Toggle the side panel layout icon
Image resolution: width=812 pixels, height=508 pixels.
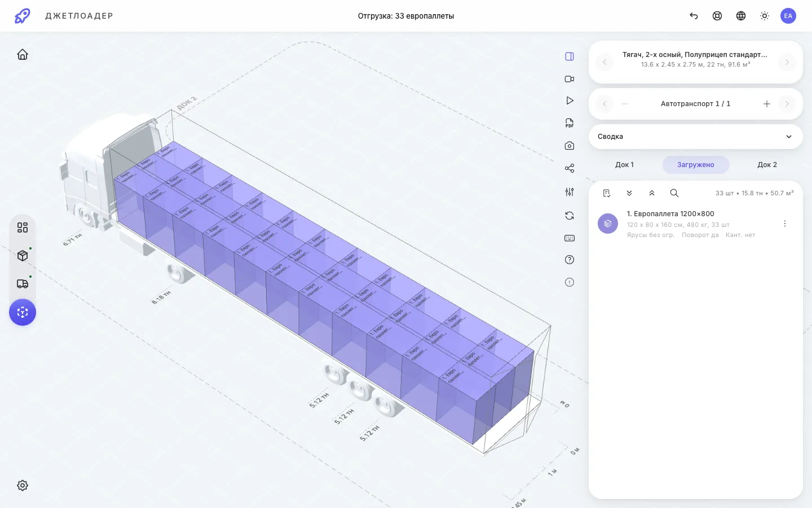click(570, 56)
